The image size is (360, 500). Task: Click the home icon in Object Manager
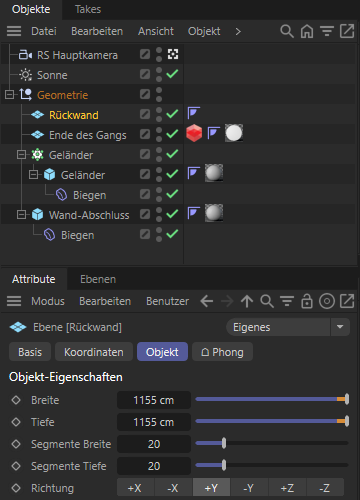tap(307, 31)
